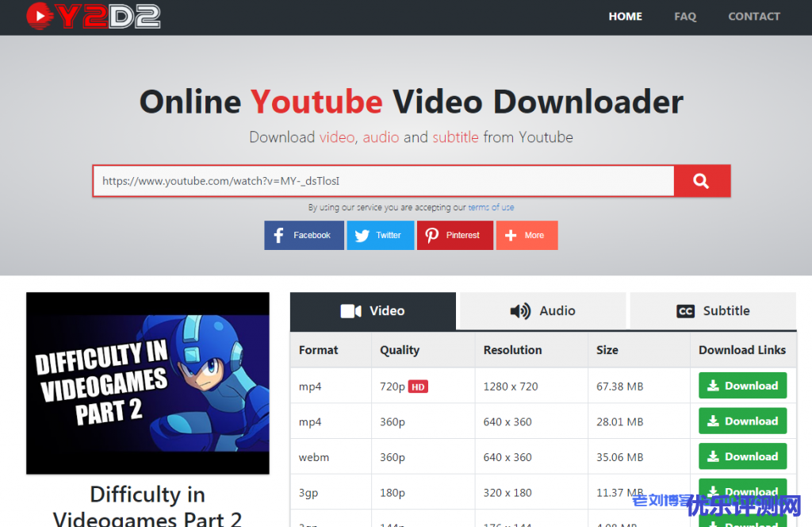Switch to the Audio tab

(x=542, y=311)
